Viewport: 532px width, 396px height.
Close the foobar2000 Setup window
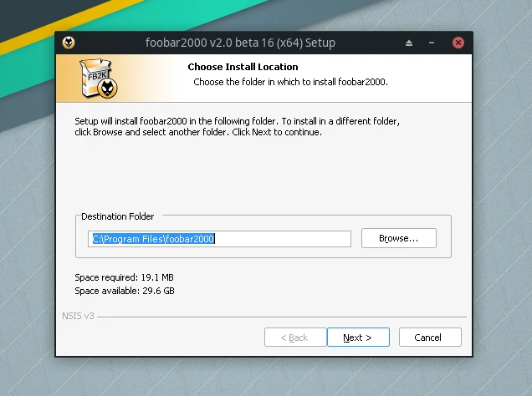pos(458,43)
